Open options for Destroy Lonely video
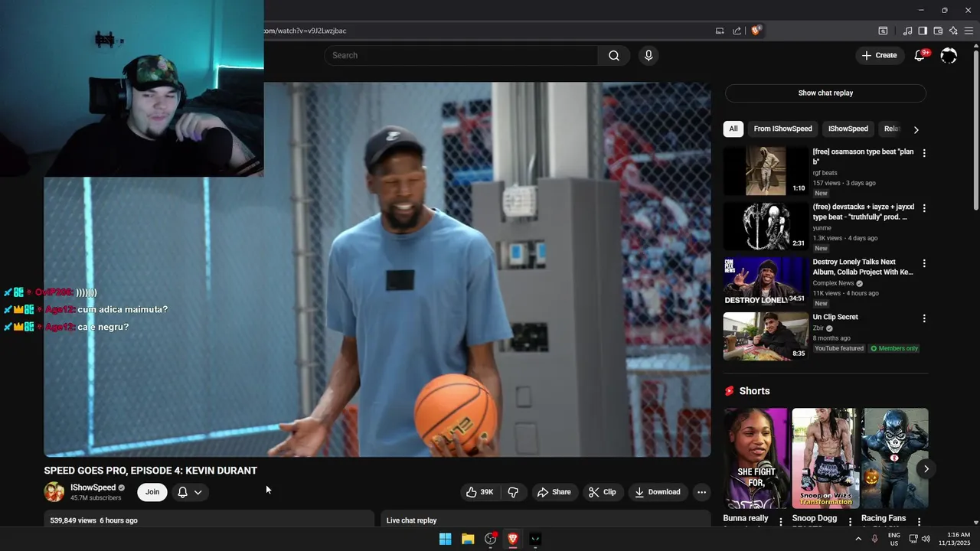The width and height of the screenshot is (980, 551). [x=923, y=263]
